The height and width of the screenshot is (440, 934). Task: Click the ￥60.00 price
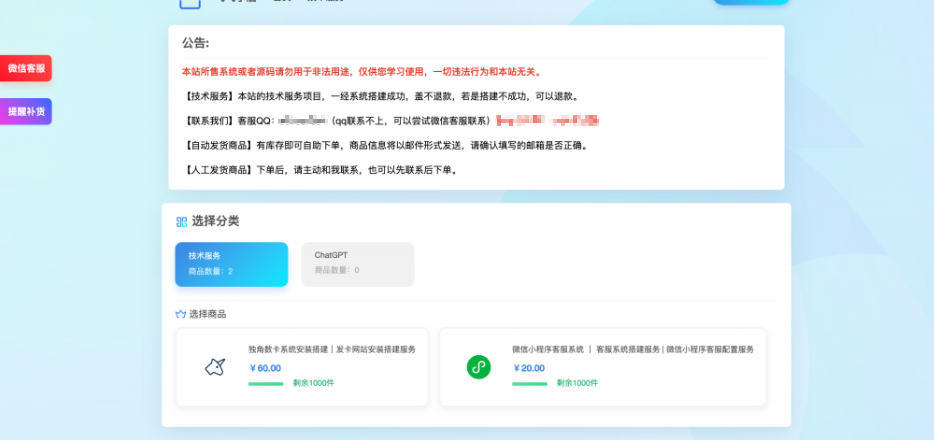click(x=265, y=368)
